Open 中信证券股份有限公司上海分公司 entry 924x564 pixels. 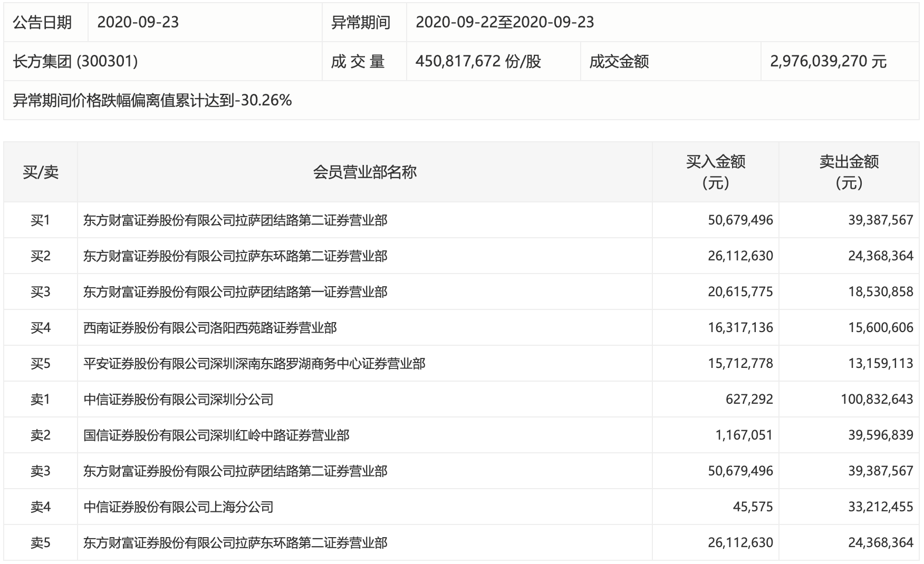pyautogui.click(x=178, y=507)
